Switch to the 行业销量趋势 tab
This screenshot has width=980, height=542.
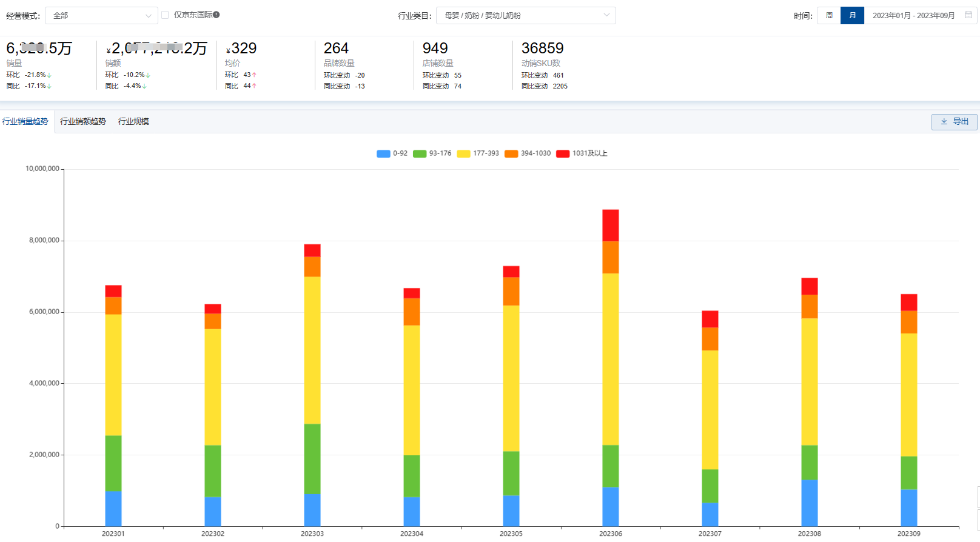(x=25, y=121)
